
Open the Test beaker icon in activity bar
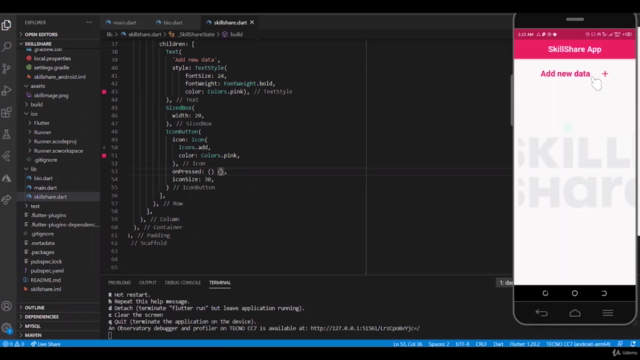pyautogui.click(x=7, y=134)
